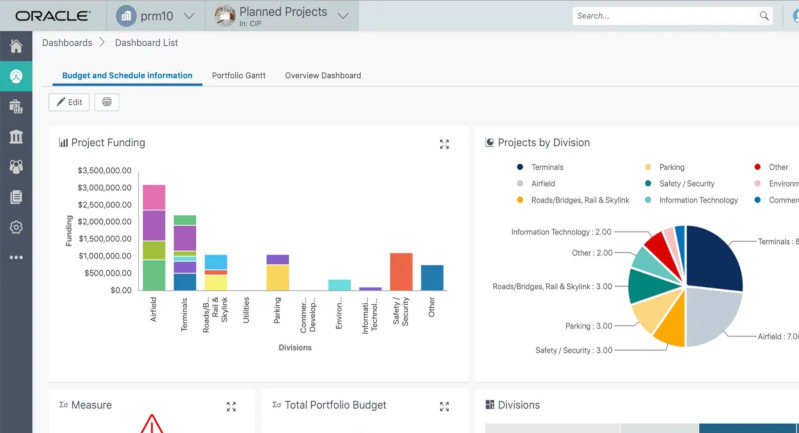Click the Edit button

point(69,102)
